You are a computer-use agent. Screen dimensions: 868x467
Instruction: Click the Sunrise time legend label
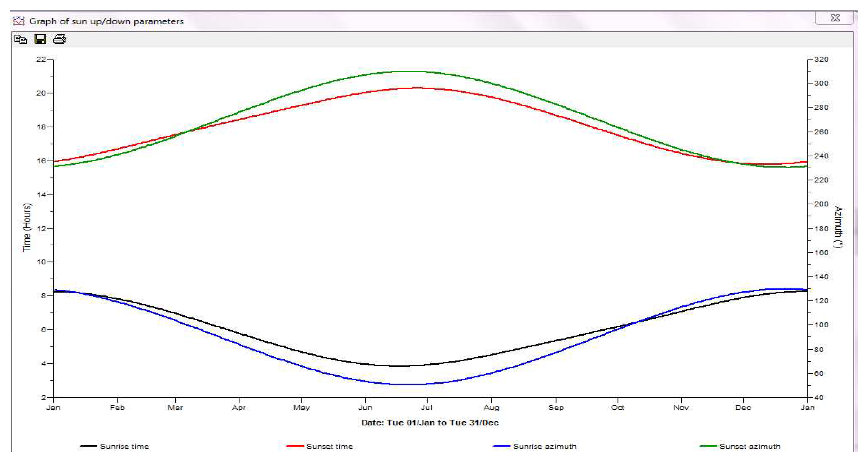[124, 446]
